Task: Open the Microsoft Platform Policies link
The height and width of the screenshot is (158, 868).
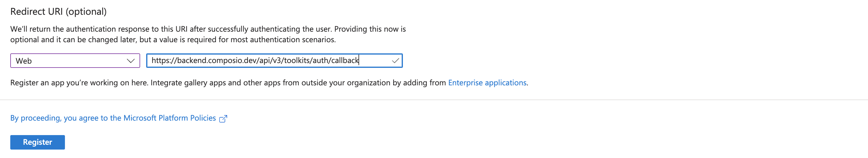Action: pos(113,118)
